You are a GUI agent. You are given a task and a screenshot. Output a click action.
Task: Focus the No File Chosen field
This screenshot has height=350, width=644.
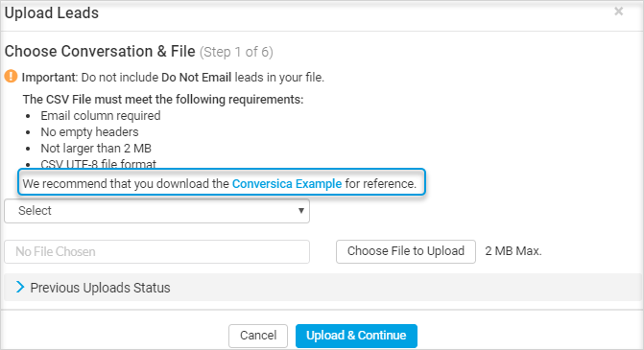click(156, 251)
